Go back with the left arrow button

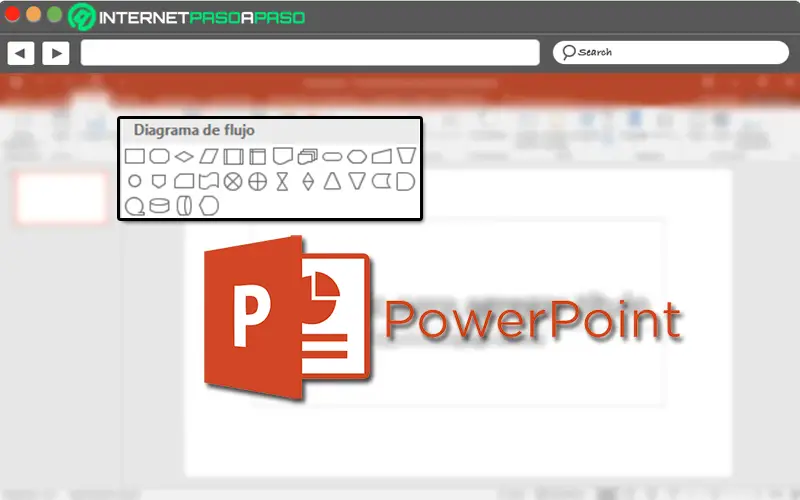[21, 53]
